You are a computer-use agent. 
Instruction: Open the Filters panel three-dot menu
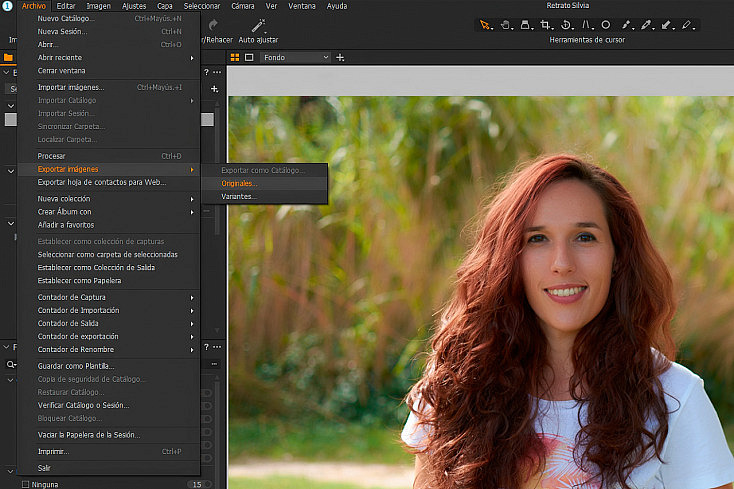click(217, 347)
